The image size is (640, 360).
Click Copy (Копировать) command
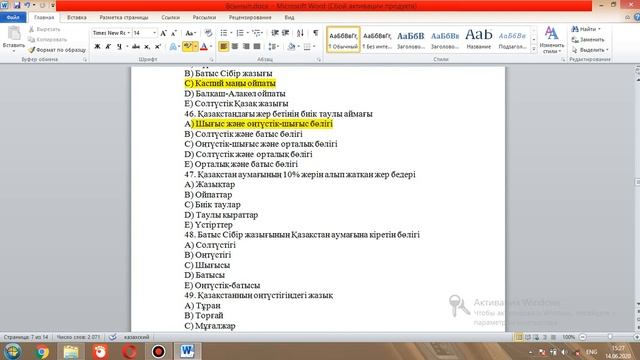coord(47,40)
